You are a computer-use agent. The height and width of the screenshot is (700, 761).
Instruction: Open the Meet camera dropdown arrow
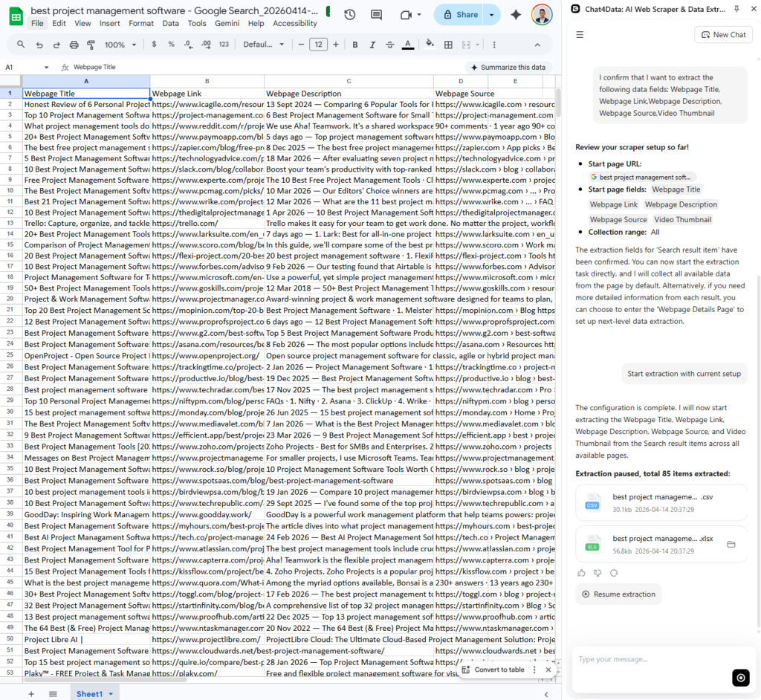tap(419, 15)
